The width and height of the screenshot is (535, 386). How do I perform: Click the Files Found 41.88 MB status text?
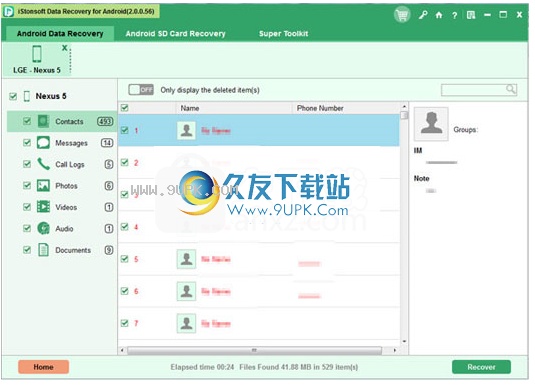click(299, 367)
